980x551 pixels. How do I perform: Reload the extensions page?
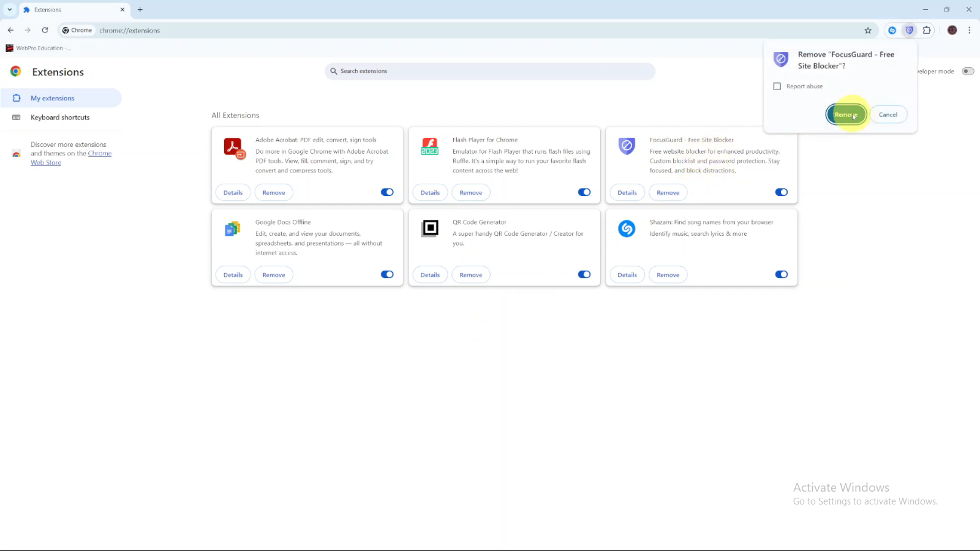click(45, 30)
